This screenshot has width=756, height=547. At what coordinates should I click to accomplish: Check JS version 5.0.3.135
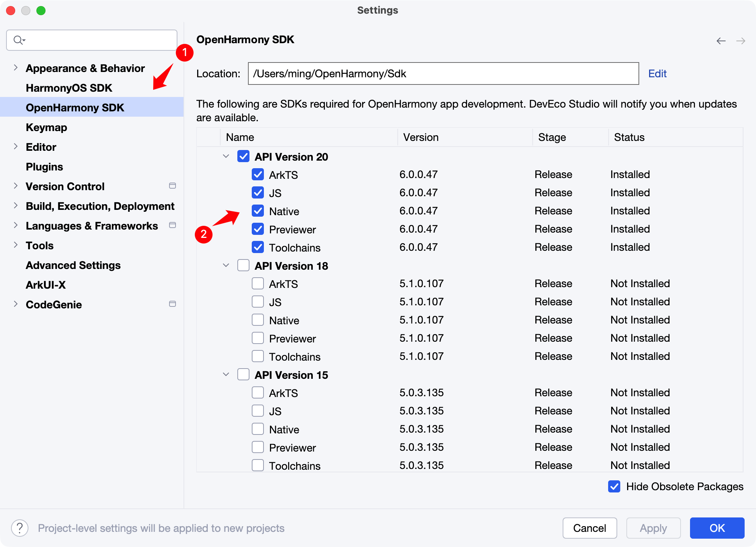coord(258,411)
